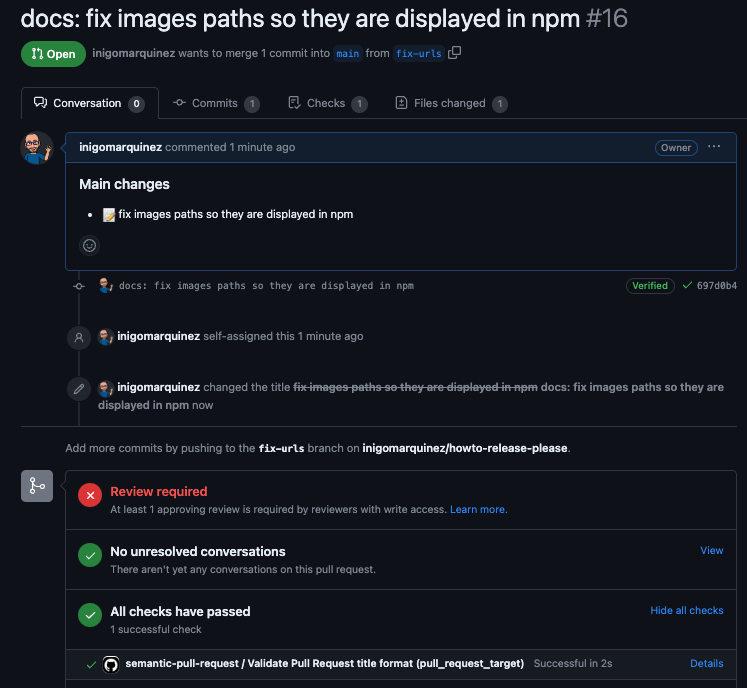Viewport: 747px width, 688px height.
Task: Click the Owner badge
Action: coord(676,148)
